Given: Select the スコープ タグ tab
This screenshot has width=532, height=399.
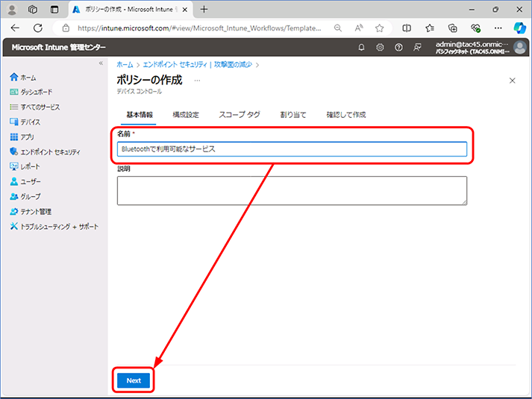Looking at the screenshot, I should [x=240, y=115].
